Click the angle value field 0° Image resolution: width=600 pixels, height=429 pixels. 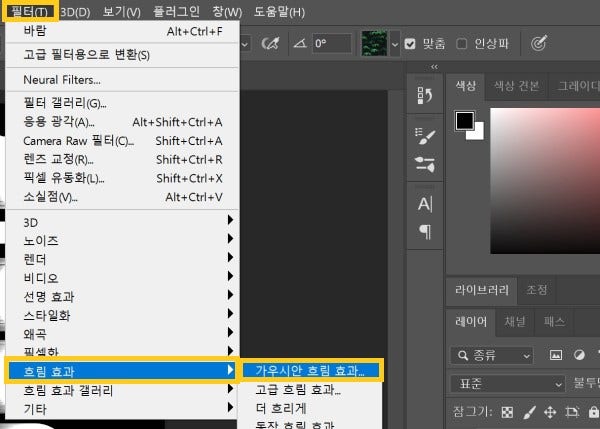[332, 43]
